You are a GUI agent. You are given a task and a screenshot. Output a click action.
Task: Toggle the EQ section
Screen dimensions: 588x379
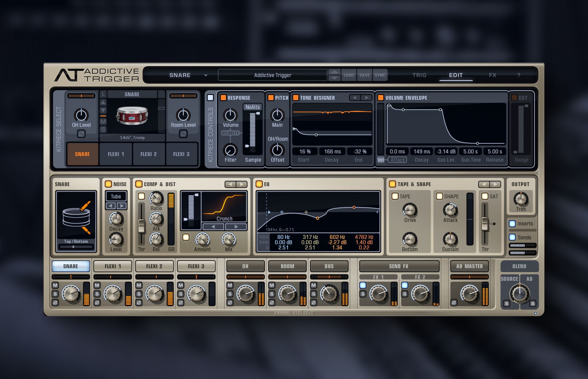(x=259, y=184)
